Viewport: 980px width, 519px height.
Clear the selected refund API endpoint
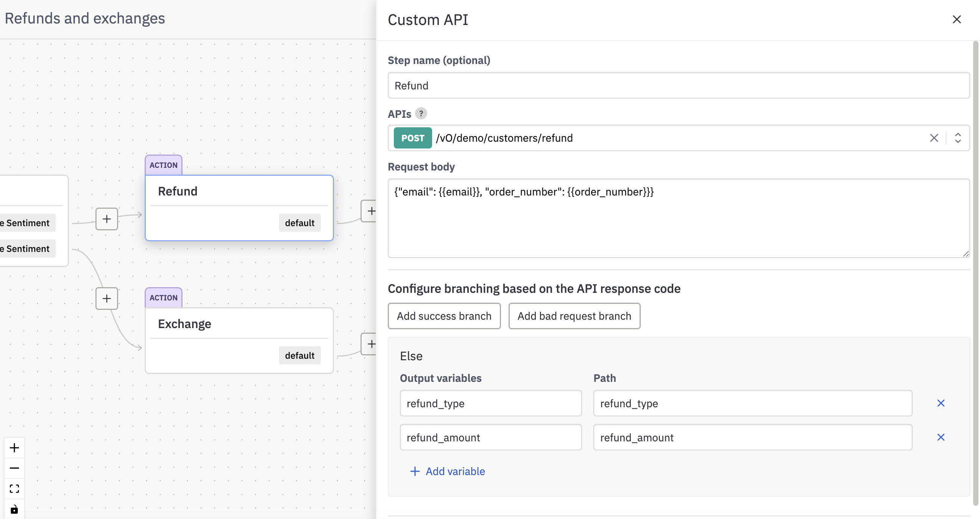pyautogui.click(x=934, y=138)
